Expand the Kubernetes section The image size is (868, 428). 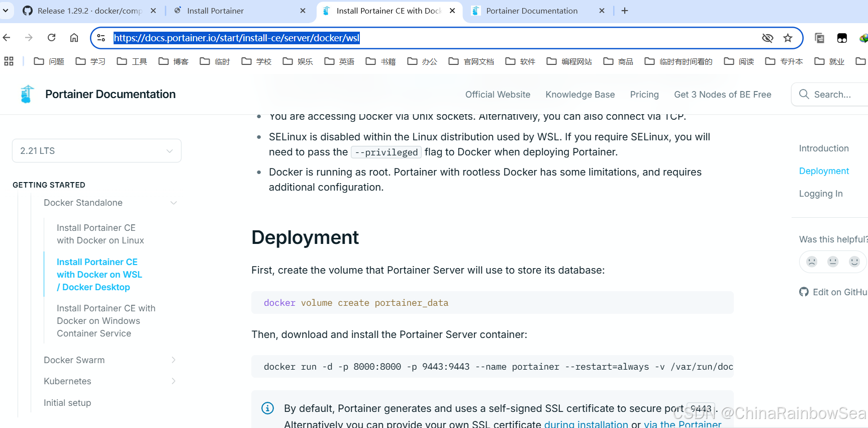coord(173,381)
